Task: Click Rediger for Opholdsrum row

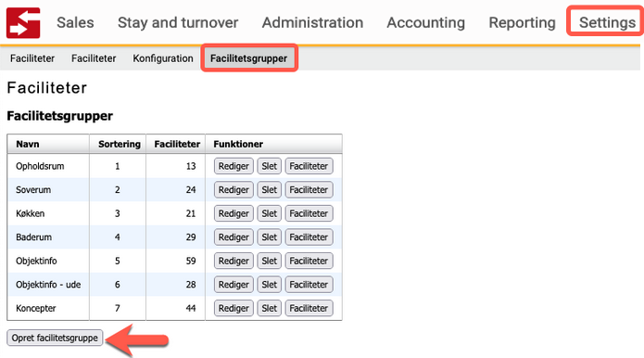Action: pos(234,166)
